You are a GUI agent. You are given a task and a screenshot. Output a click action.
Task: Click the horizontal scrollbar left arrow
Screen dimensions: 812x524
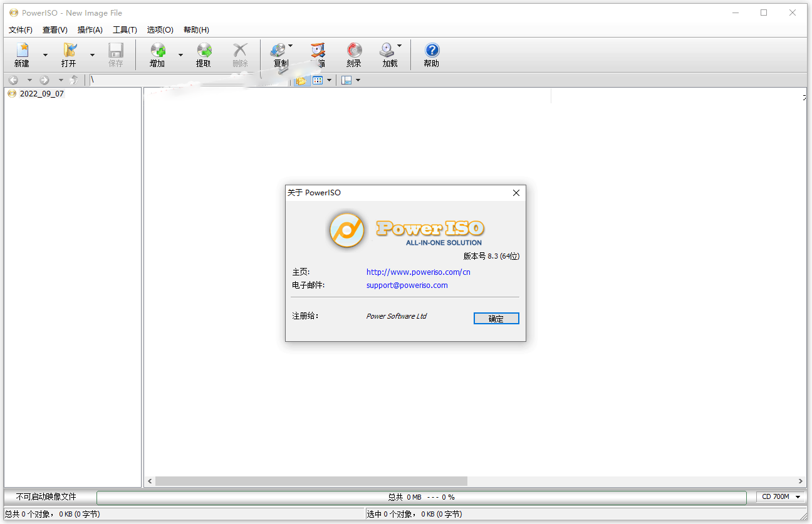pos(150,481)
